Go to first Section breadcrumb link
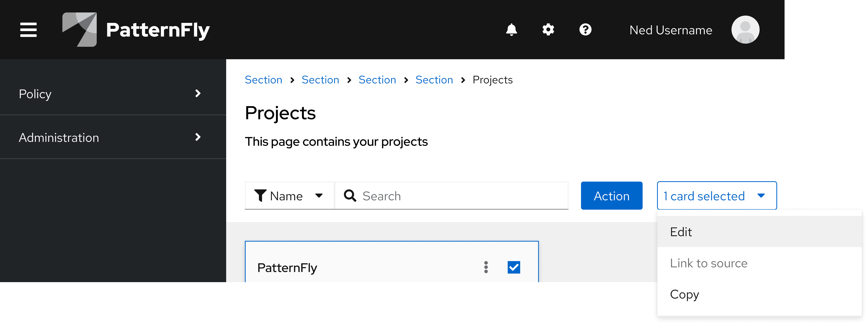Image resolution: width=868 pixels, height=325 pixels. pyautogui.click(x=263, y=80)
